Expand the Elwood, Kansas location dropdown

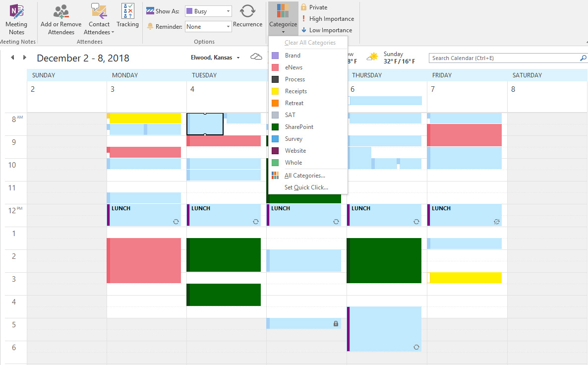point(238,58)
